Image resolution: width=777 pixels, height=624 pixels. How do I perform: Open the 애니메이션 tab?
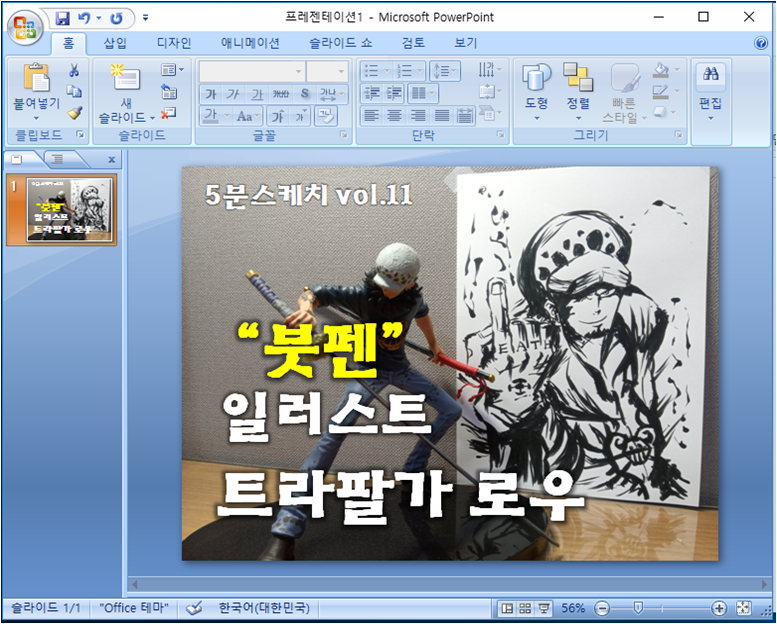(250, 43)
